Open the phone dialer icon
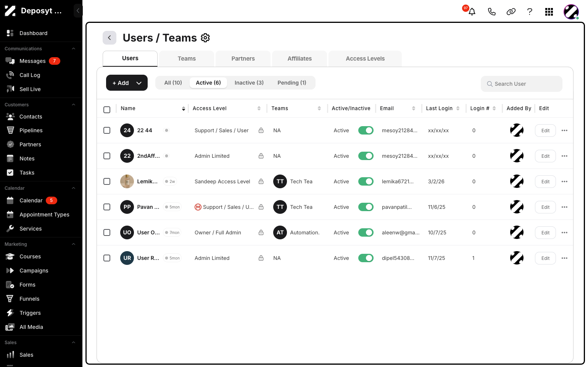 (x=492, y=12)
